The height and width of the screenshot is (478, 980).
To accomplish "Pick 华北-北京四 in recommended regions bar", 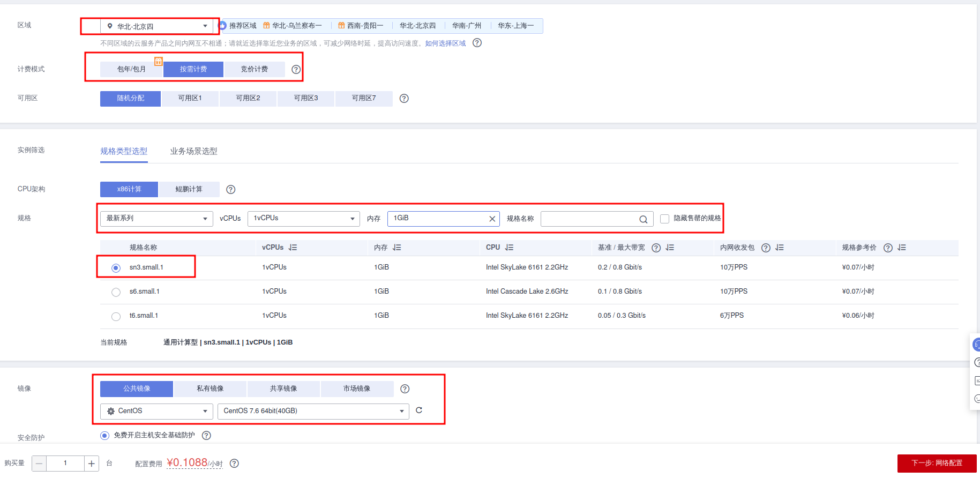I will coord(418,26).
